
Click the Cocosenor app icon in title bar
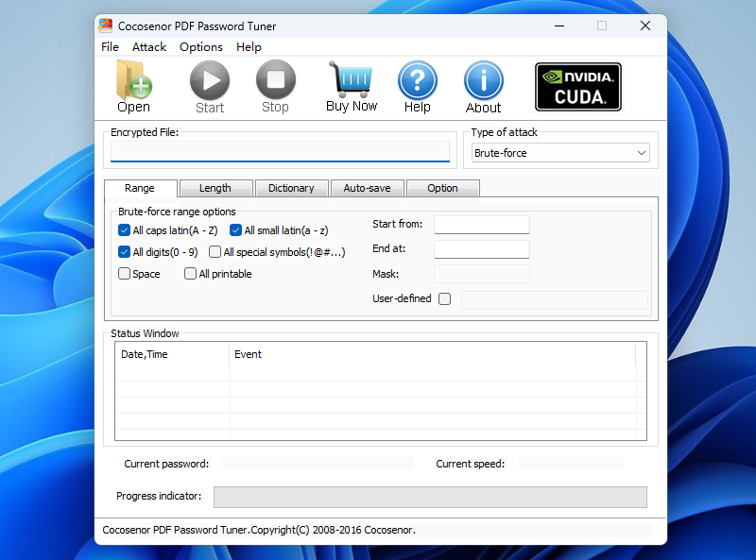[x=106, y=25]
